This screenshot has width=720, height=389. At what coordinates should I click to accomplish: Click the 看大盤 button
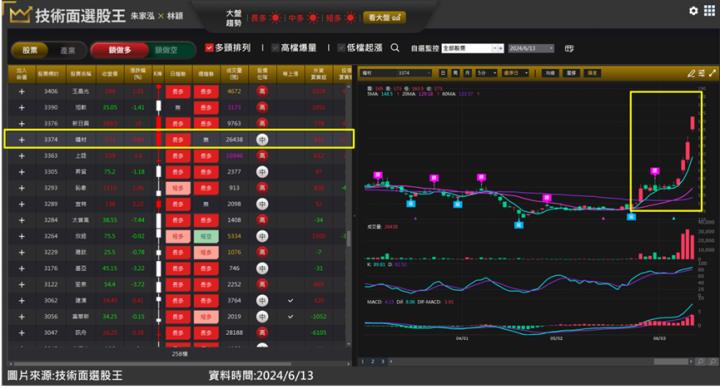tap(384, 17)
